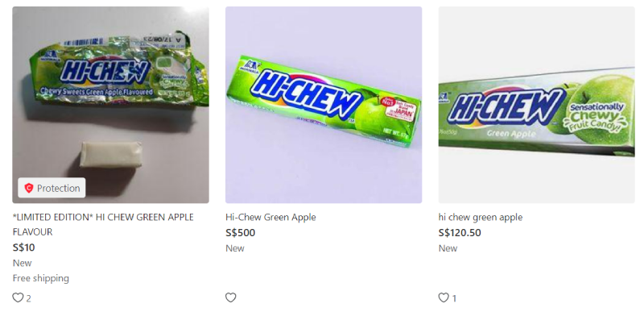
Task: Click the red Protection shield icon
Action: point(29,189)
